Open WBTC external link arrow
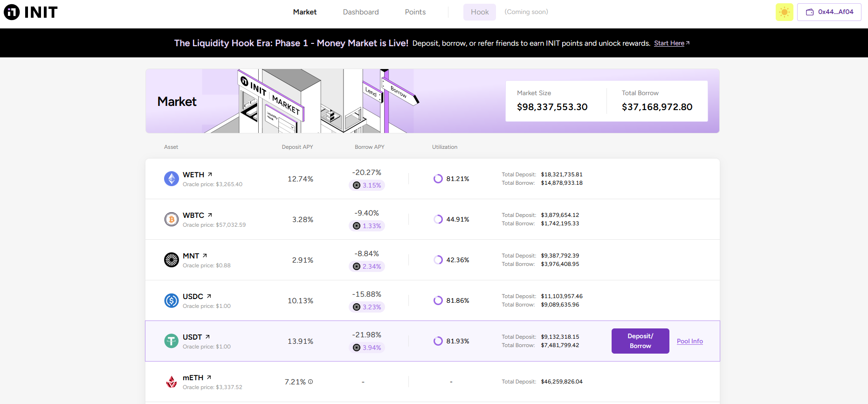This screenshot has height=404, width=868. (x=210, y=215)
